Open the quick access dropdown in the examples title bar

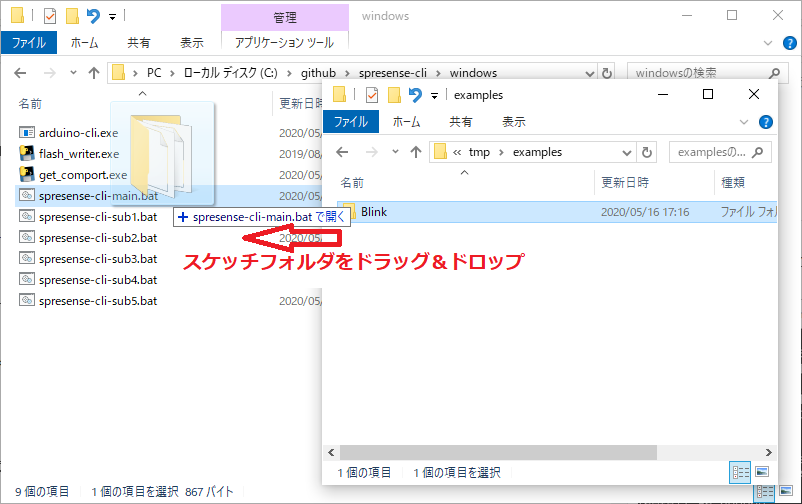[x=434, y=96]
